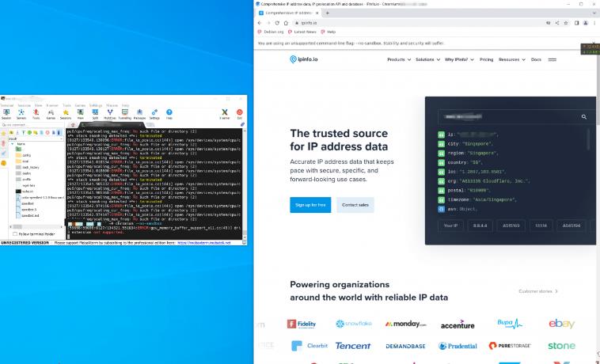Open the Games icon in MobaXterm toolbar

(x=51, y=114)
